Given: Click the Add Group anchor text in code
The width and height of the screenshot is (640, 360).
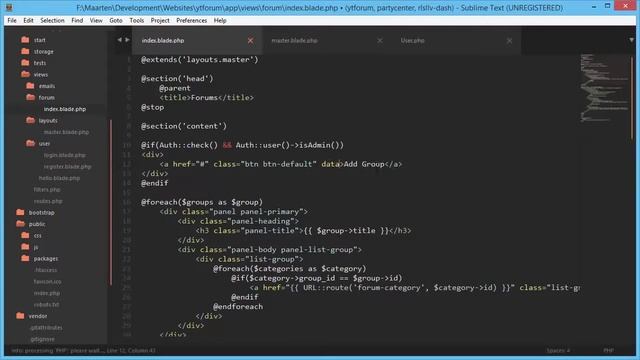Looking at the screenshot, I should click(364, 164).
